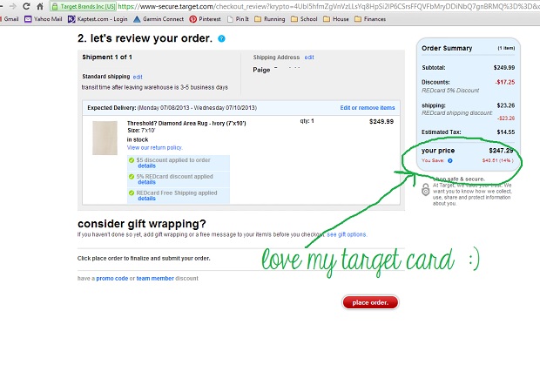Click the Edit or remove items link
The height and width of the screenshot is (392, 540).
pyautogui.click(x=367, y=107)
